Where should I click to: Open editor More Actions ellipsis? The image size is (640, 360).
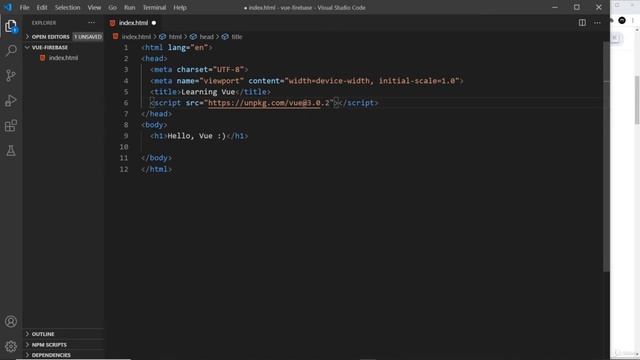pyautogui.click(x=598, y=23)
